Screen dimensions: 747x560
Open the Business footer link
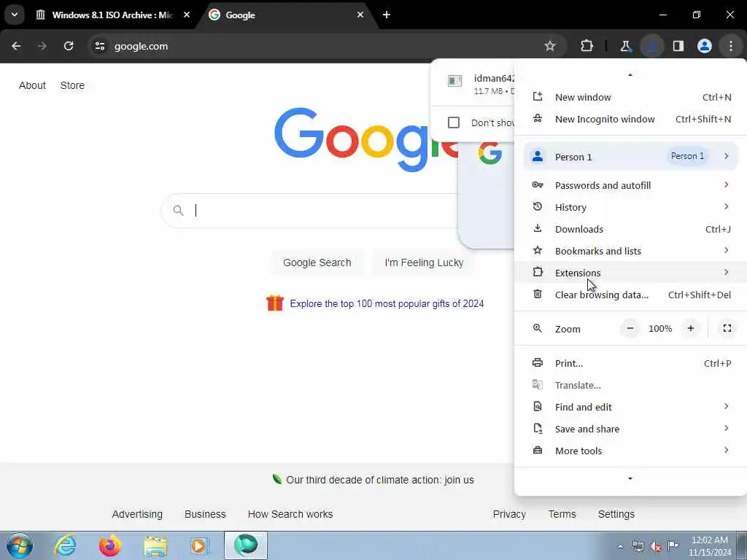(205, 514)
